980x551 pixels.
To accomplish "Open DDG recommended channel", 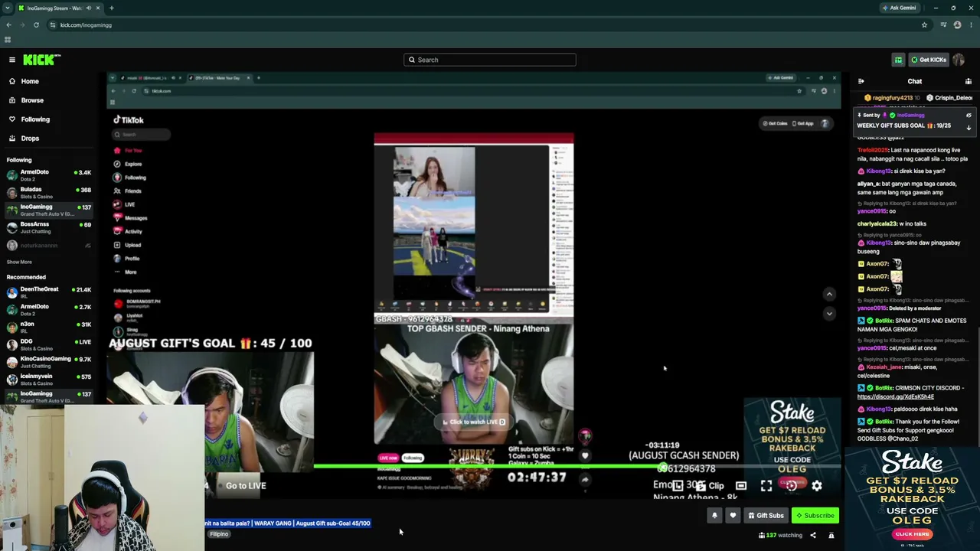I will (x=49, y=344).
